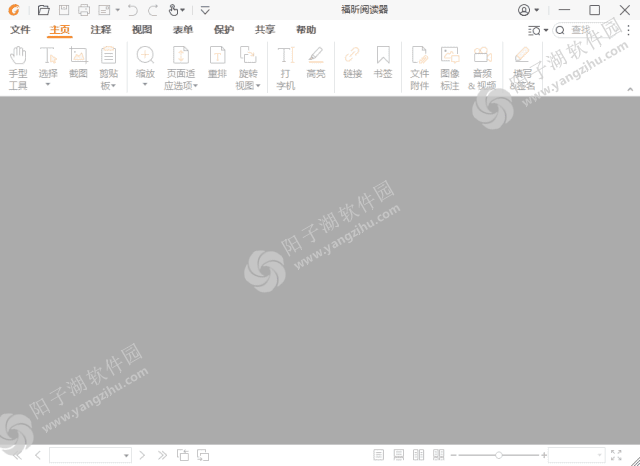Expand the Zoom (缩放) dropdown arrow
The height and width of the screenshot is (466, 640).
tap(145, 84)
